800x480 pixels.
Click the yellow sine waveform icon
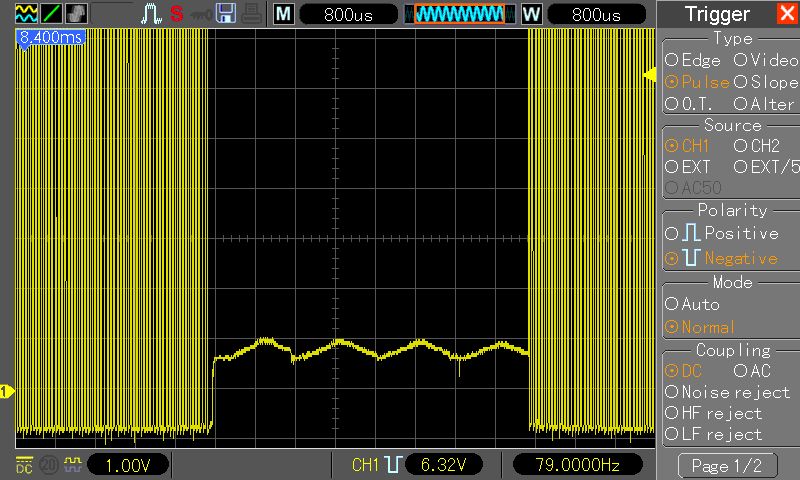27,14
